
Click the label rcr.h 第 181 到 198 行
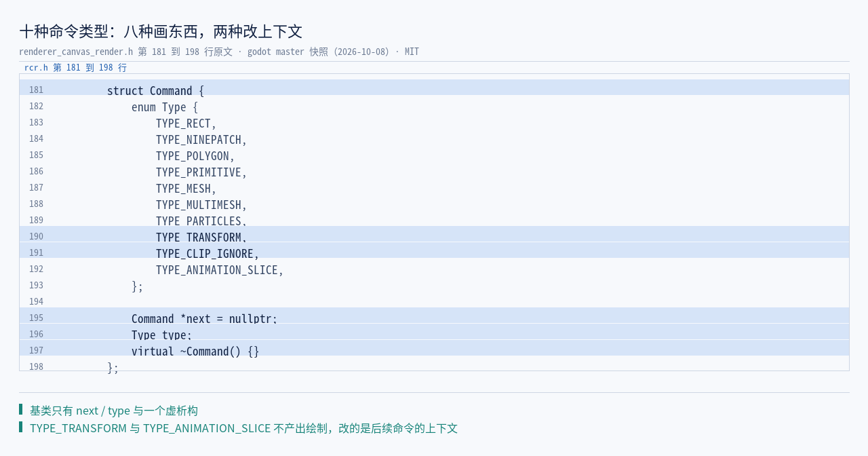pyautogui.click(x=75, y=68)
